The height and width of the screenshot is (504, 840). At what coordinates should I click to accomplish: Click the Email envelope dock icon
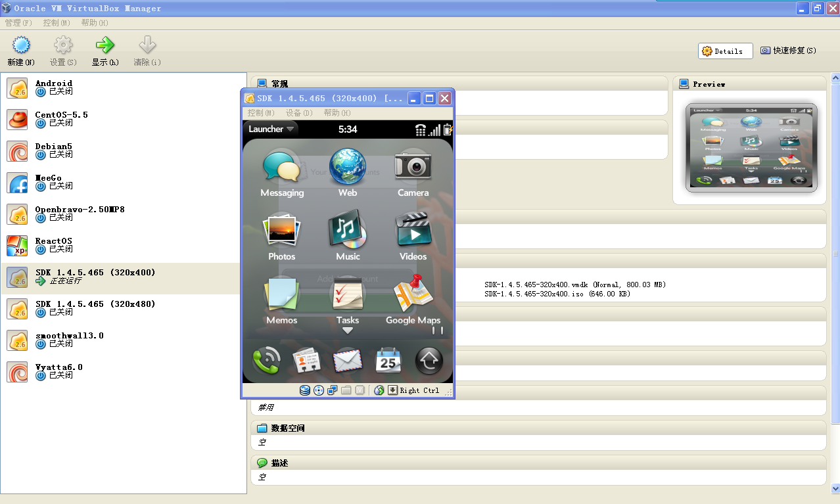pyautogui.click(x=348, y=361)
